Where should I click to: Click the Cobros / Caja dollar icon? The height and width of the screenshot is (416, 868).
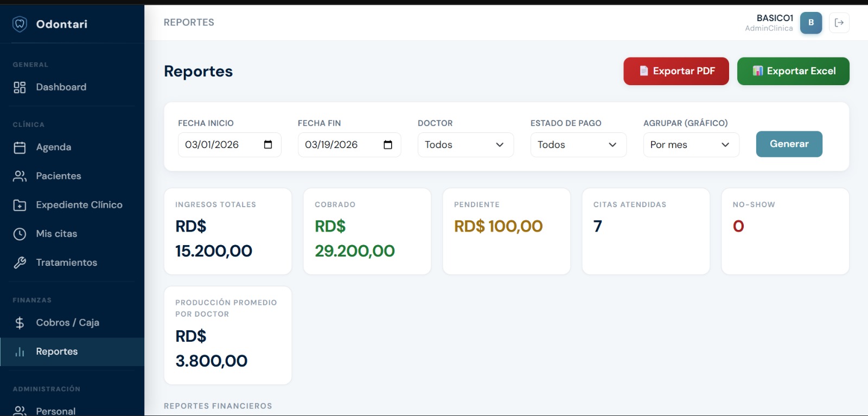[20, 323]
